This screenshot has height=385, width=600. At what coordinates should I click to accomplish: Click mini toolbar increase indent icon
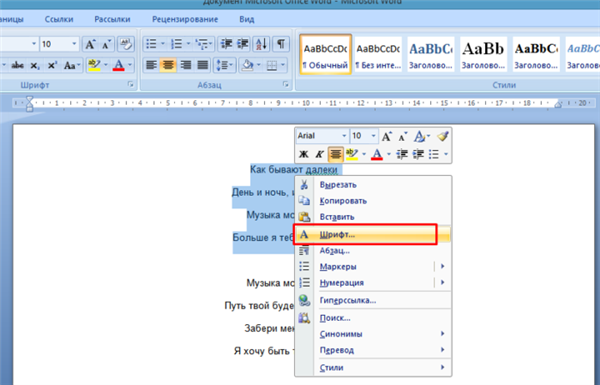coord(418,154)
